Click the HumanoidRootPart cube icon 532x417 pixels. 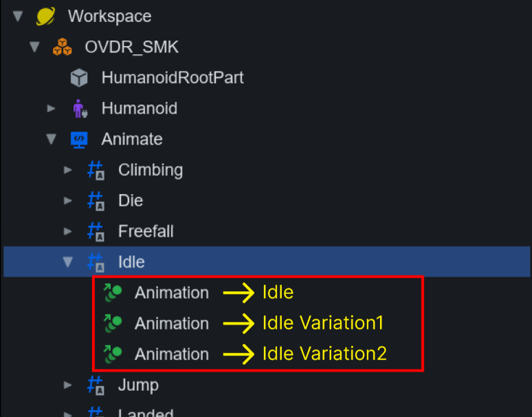(x=79, y=78)
